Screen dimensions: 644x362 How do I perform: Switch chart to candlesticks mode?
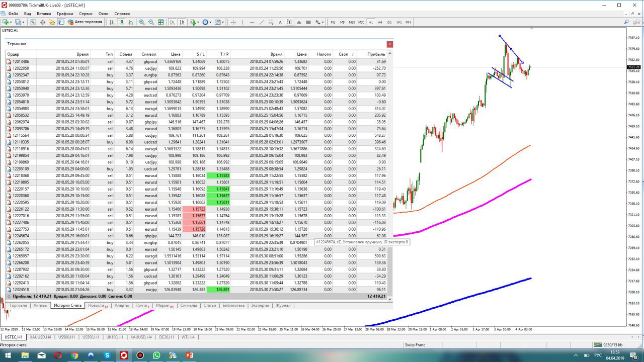point(121,22)
